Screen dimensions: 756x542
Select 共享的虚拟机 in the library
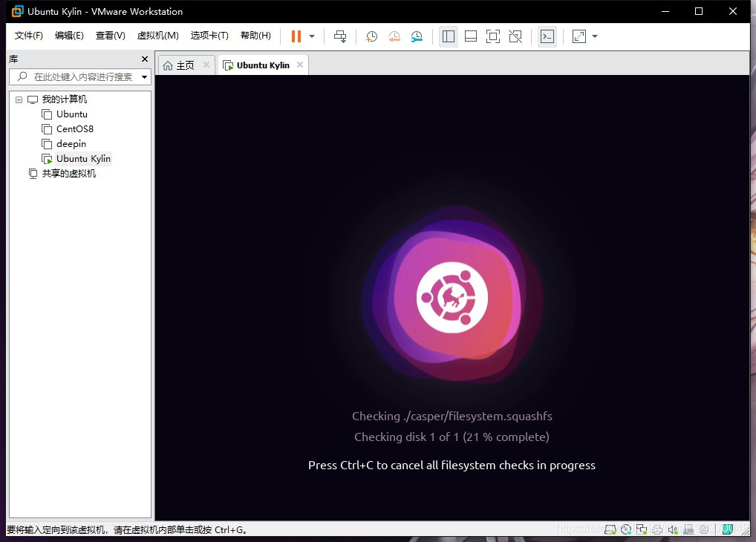68,174
